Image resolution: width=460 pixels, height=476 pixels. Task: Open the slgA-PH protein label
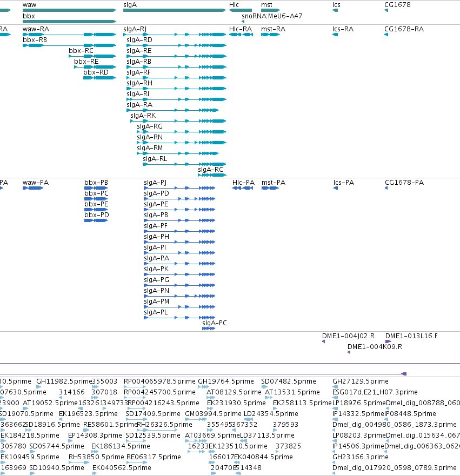click(156, 237)
